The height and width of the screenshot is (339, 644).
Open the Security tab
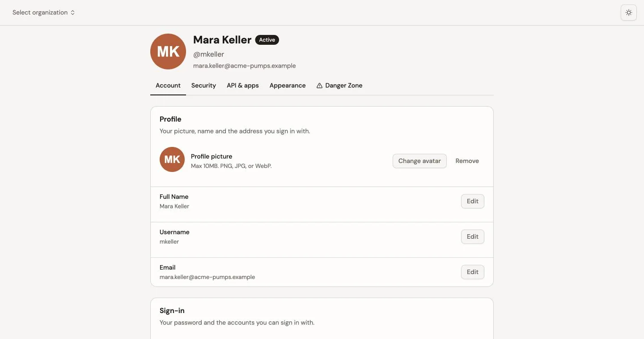click(203, 86)
